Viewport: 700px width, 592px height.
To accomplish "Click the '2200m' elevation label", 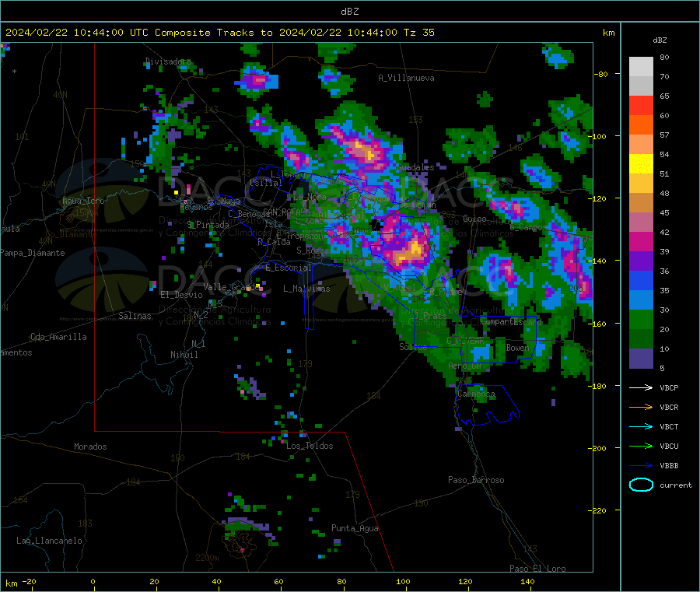I will point(207,558).
